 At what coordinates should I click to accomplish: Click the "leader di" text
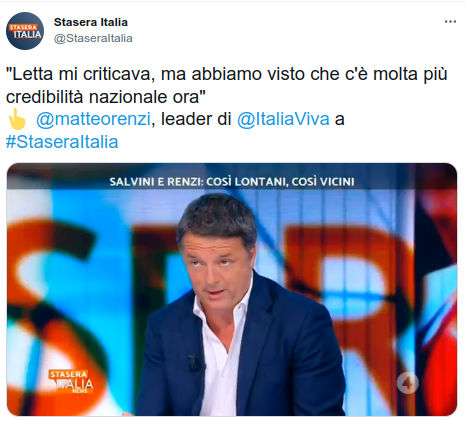click(196, 119)
